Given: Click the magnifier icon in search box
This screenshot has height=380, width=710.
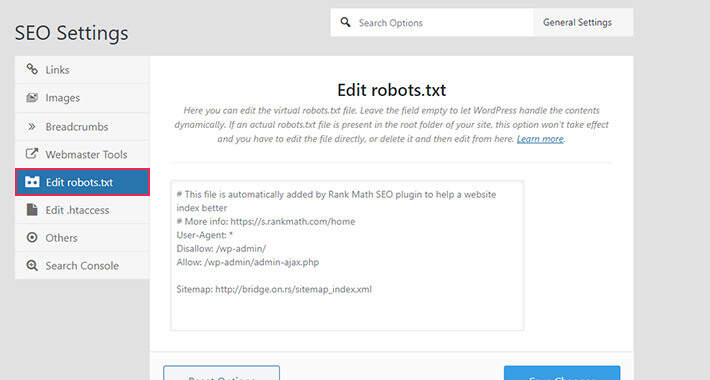Looking at the screenshot, I should point(345,22).
